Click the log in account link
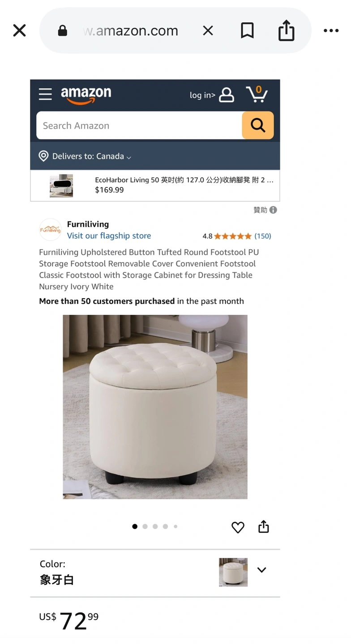This screenshot has height=644, width=351. pyautogui.click(x=212, y=95)
